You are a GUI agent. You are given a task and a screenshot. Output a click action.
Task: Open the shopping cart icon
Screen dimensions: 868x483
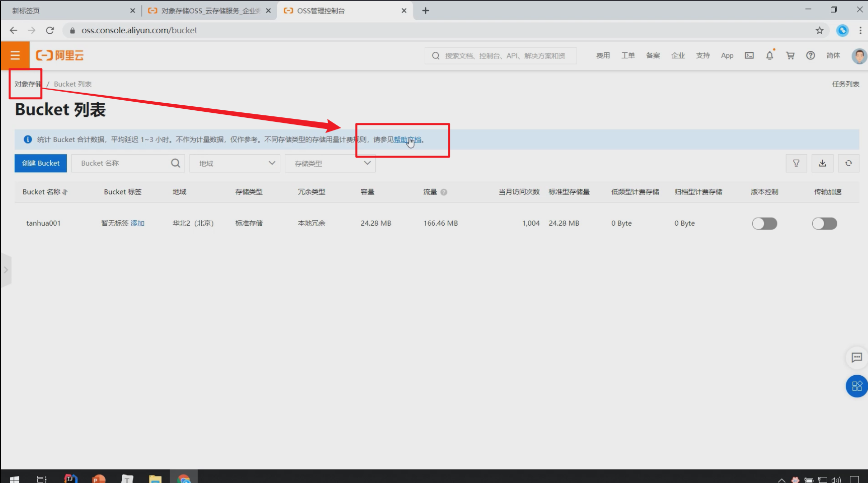click(x=790, y=55)
